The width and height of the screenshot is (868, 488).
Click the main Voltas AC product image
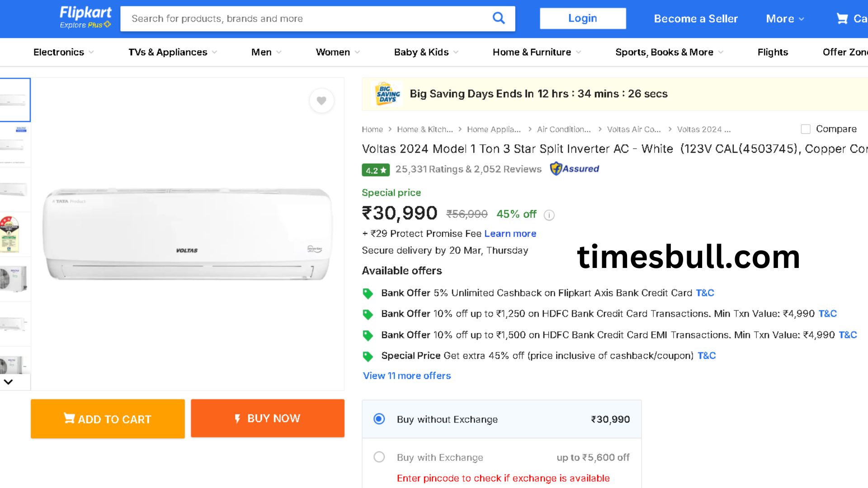[187, 234]
